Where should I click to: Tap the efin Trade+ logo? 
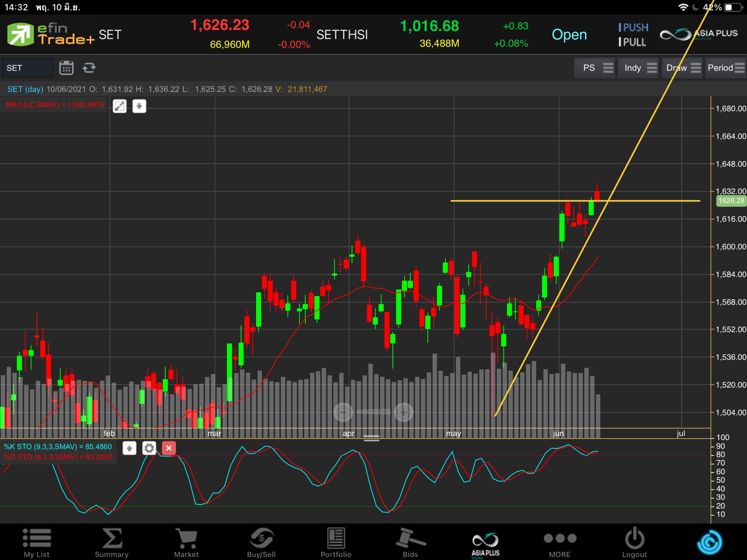click(51, 34)
